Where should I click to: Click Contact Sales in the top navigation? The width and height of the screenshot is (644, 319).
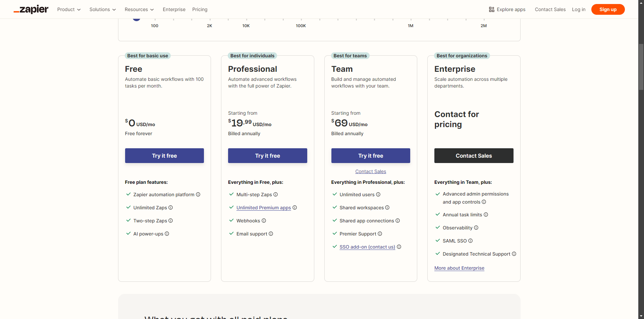coord(550,9)
